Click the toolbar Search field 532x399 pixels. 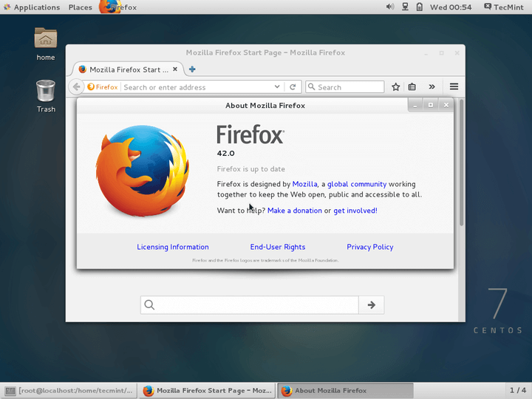[345, 87]
